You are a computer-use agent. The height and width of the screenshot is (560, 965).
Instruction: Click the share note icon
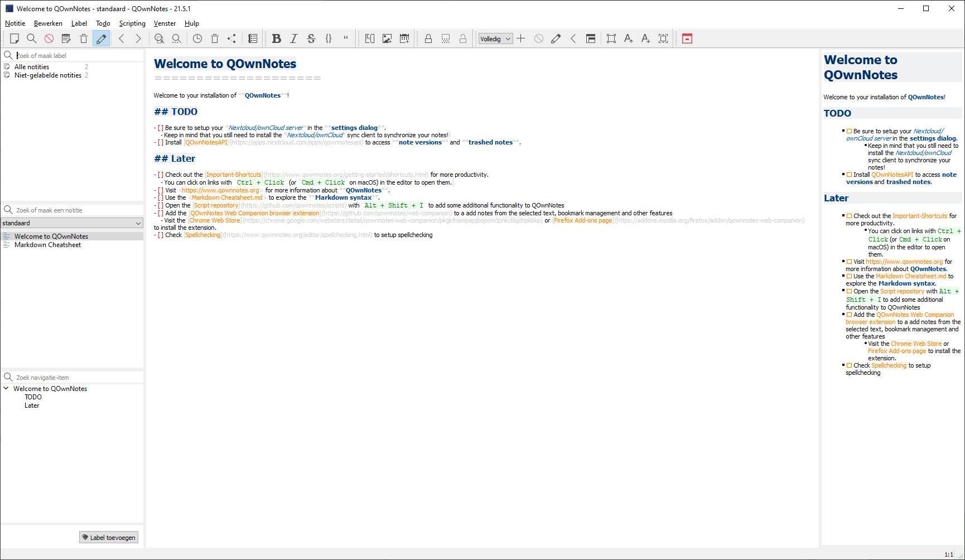[231, 38]
